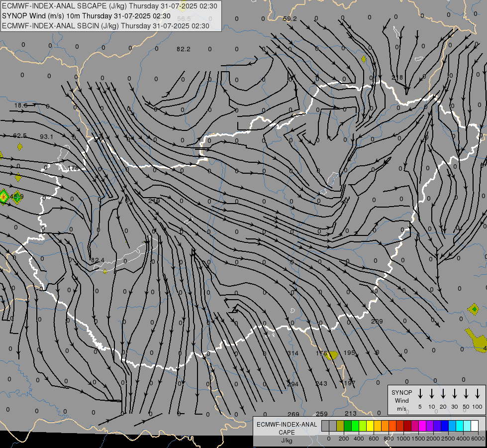Click the 1000 tick on the CAPE scale
Image resolution: width=487 pixels, height=448 pixels.
click(x=403, y=439)
